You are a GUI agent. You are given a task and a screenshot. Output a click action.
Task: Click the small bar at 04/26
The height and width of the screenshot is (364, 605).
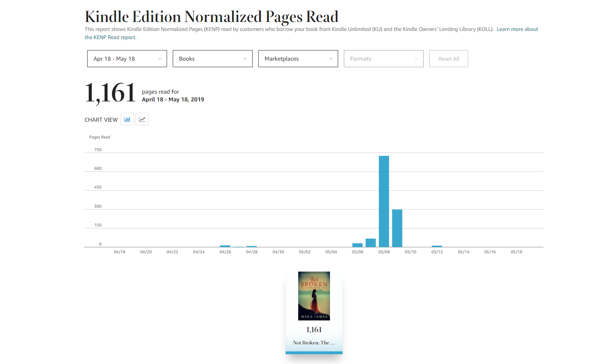[225, 246]
